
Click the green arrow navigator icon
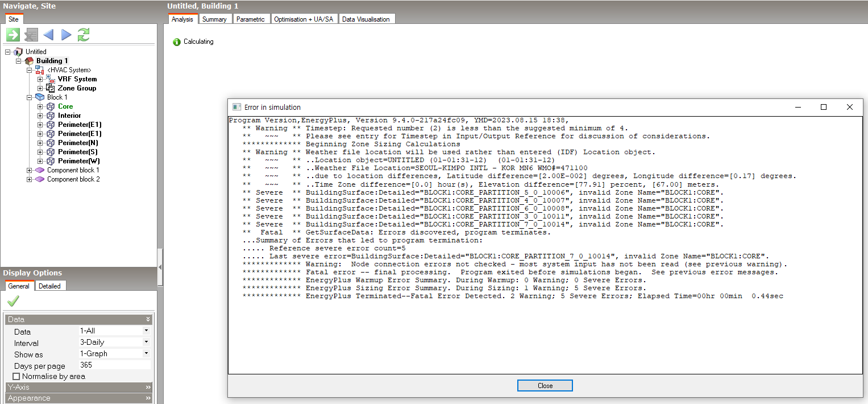(13, 35)
